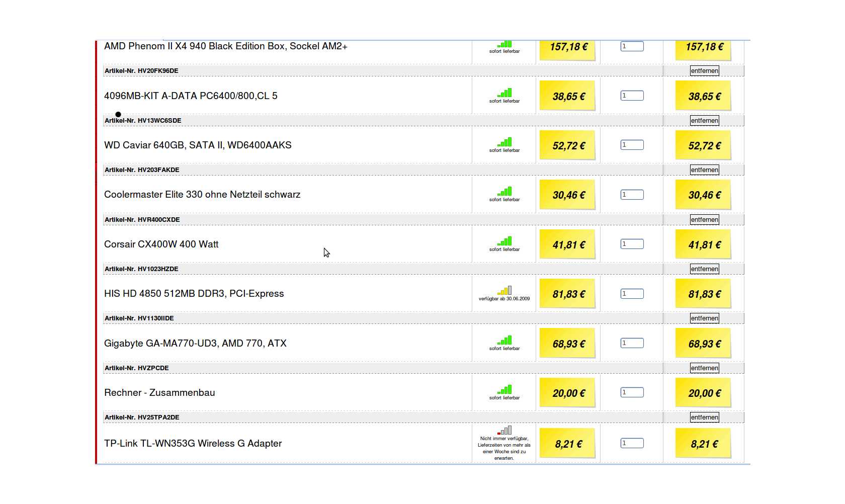Click unit price 20,00 € of Rechner - Zusammenbau

(x=568, y=393)
